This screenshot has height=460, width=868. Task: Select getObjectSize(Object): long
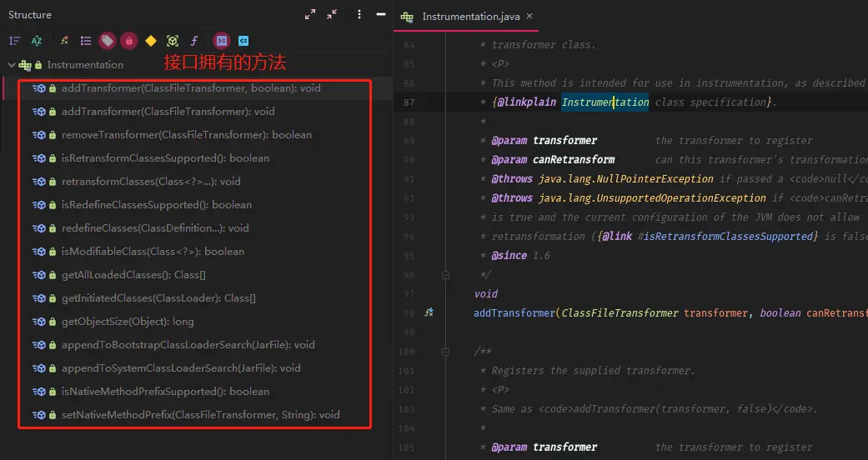(128, 322)
